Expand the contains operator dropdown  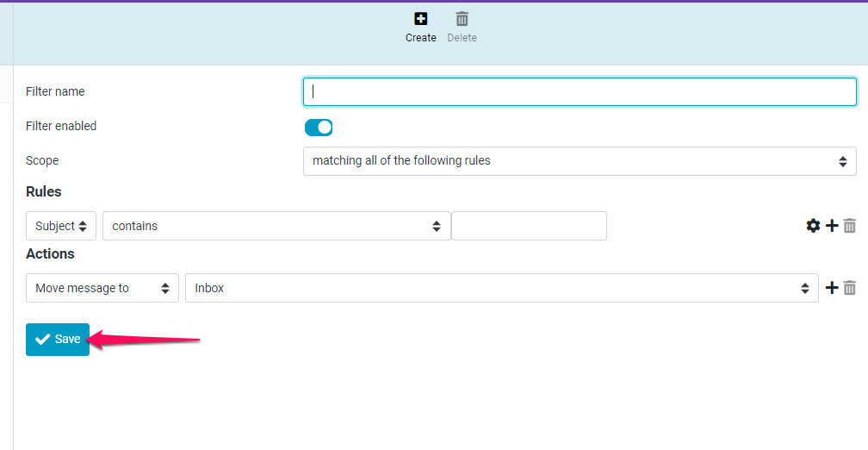pos(276,226)
